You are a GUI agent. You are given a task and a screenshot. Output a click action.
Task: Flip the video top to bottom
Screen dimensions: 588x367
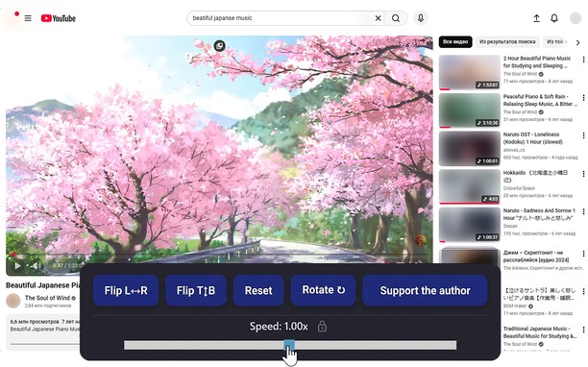point(196,290)
